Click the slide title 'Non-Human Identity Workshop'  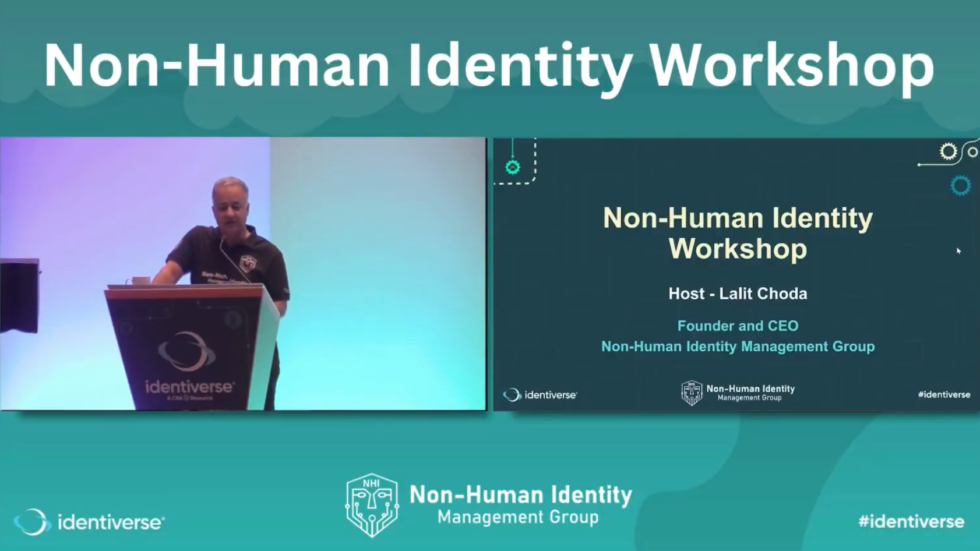[738, 233]
